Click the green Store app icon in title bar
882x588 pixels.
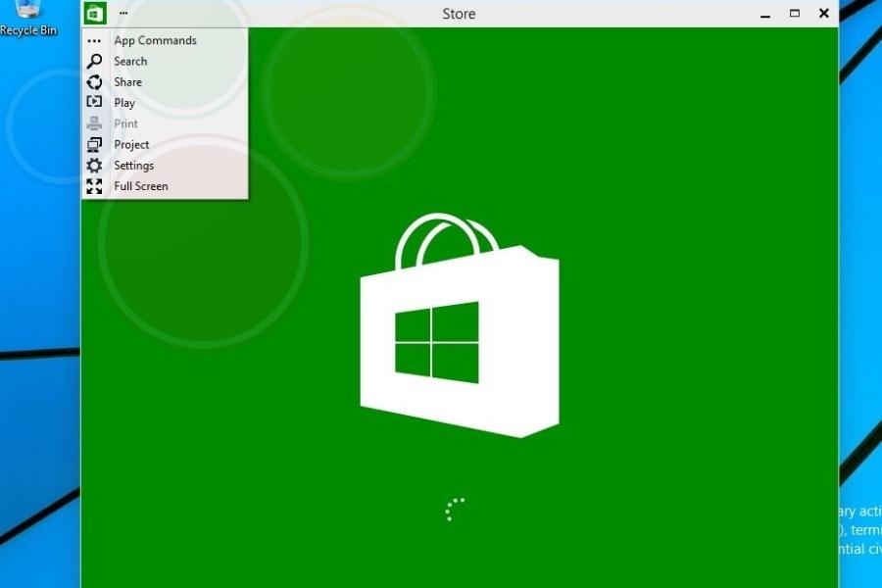[x=95, y=14]
